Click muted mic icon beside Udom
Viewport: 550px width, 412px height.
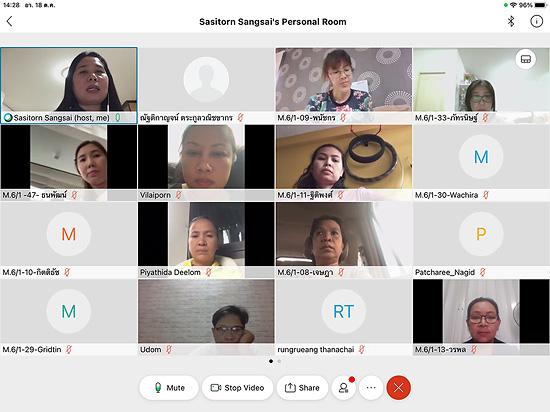(169, 349)
